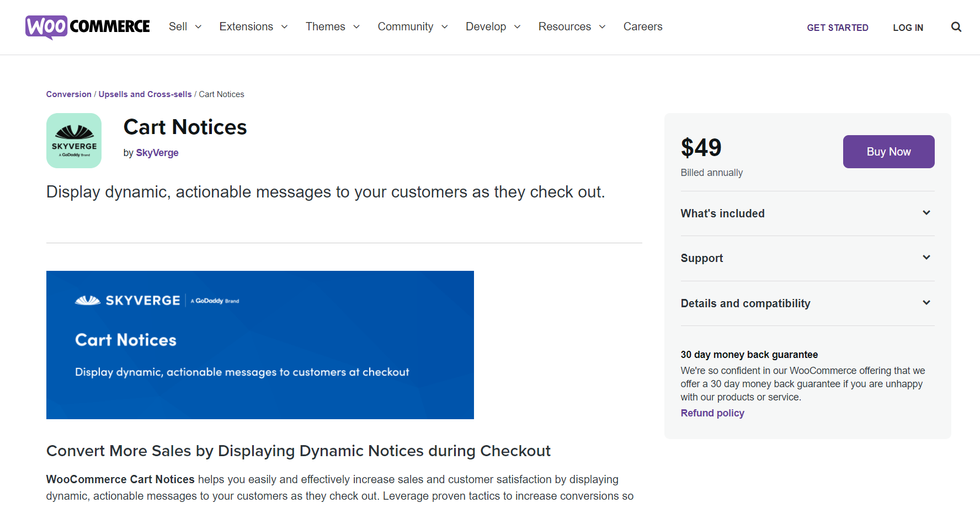This screenshot has height=508, width=980.
Task: Open the search magnifier icon
Action: click(956, 27)
